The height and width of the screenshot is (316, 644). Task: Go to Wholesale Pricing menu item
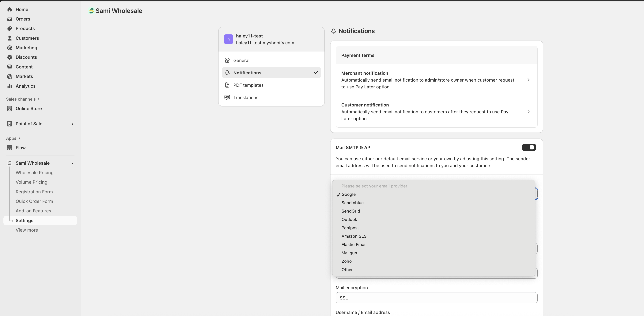tap(35, 173)
